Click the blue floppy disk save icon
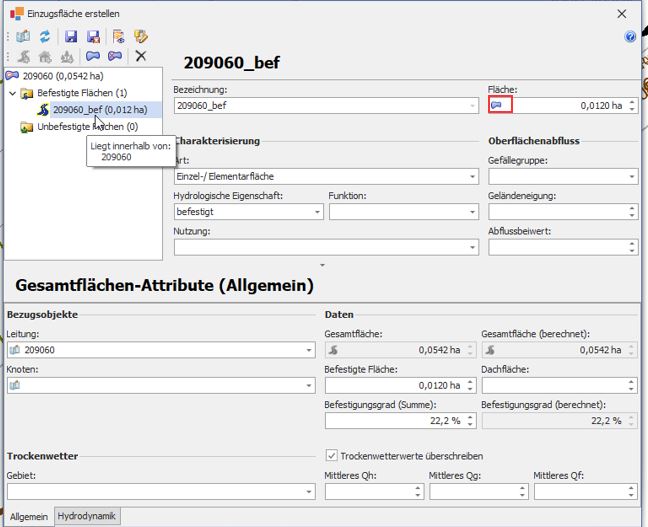648x527 pixels. [x=71, y=37]
